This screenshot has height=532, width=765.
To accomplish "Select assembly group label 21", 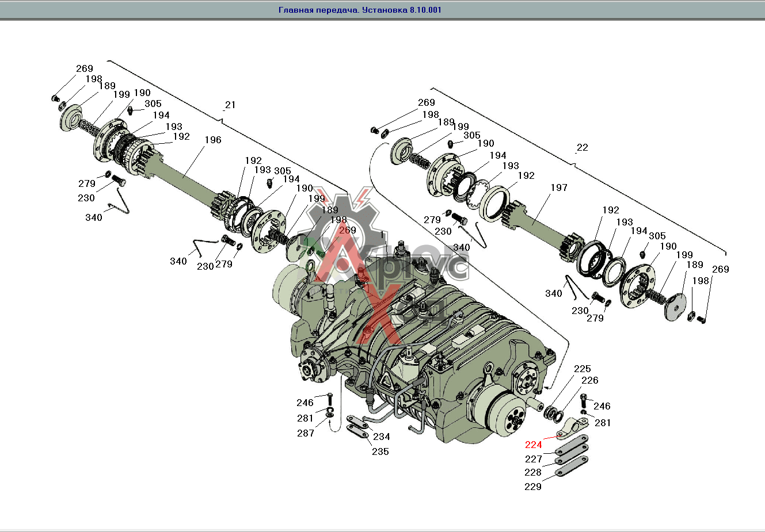I will [230, 105].
